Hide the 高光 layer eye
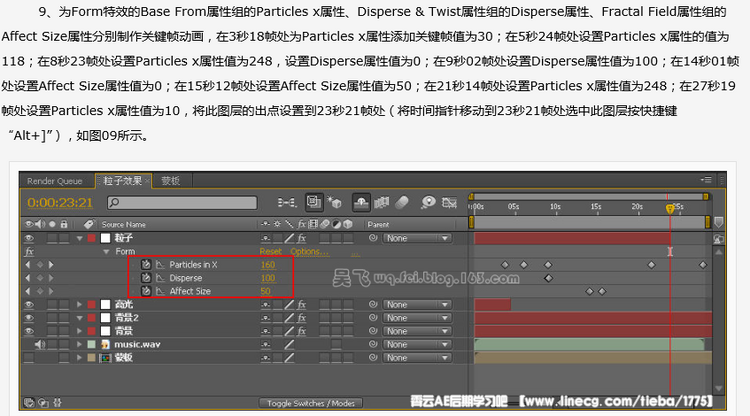 [29, 304]
